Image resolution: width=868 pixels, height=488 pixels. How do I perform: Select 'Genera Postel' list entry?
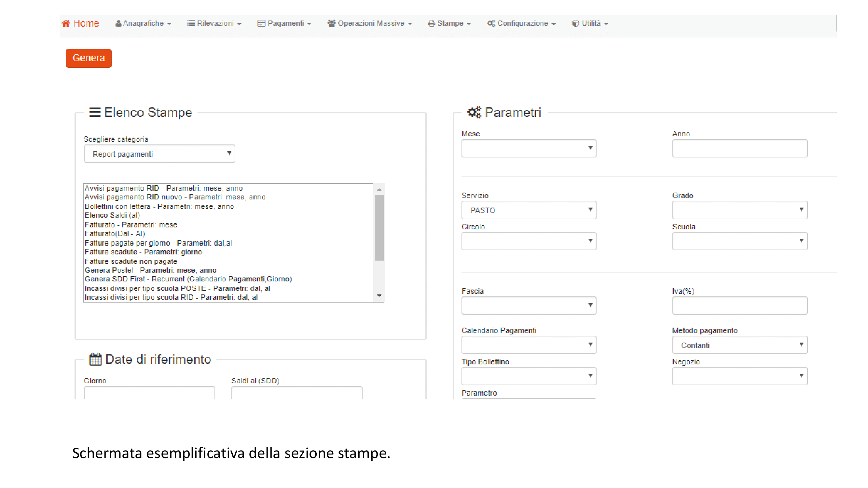click(x=151, y=270)
